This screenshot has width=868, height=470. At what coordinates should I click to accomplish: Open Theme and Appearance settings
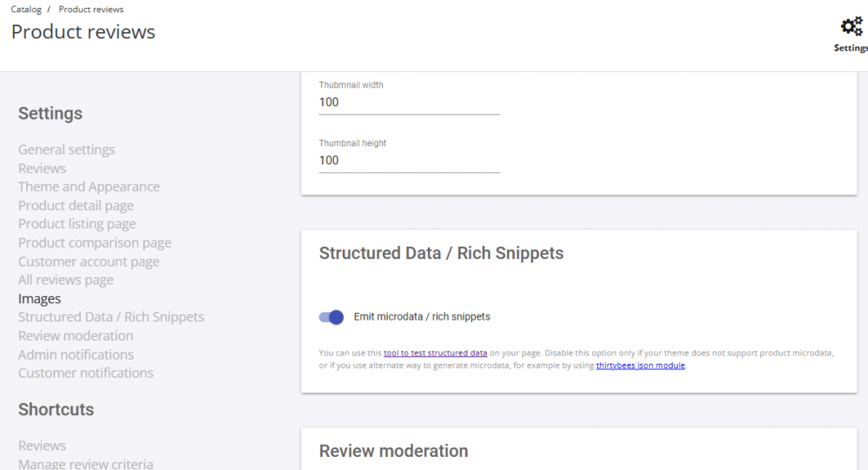click(x=89, y=187)
